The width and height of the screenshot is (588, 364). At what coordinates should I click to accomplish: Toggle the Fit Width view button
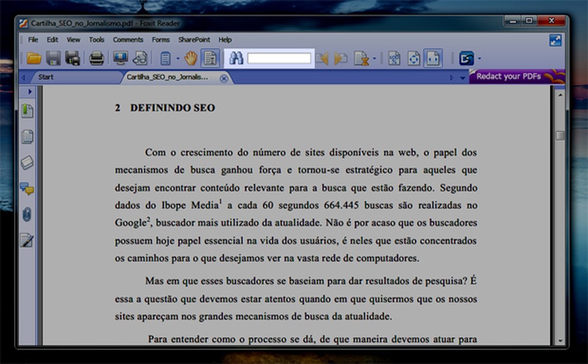tap(433, 58)
